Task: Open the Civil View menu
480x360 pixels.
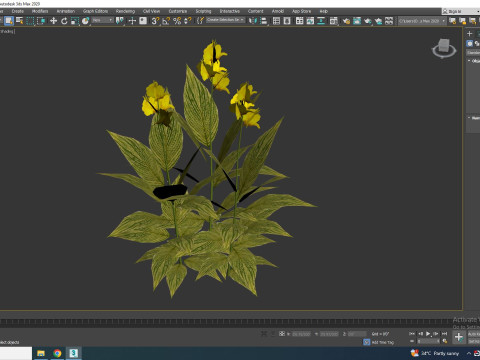Action: pyautogui.click(x=151, y=11)
